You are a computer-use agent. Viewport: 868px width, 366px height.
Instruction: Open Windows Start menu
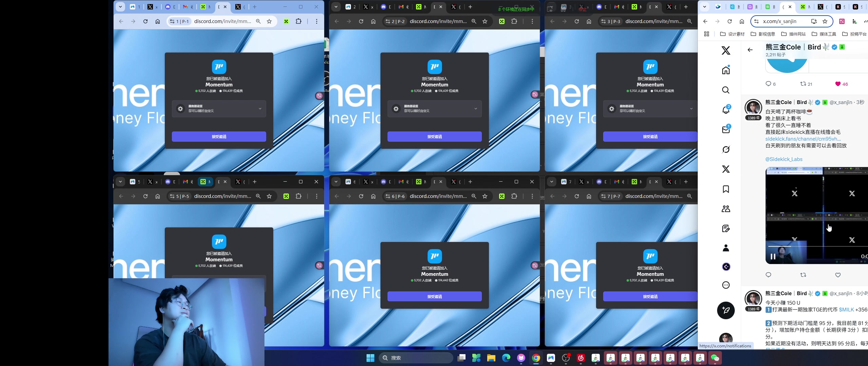370,358
